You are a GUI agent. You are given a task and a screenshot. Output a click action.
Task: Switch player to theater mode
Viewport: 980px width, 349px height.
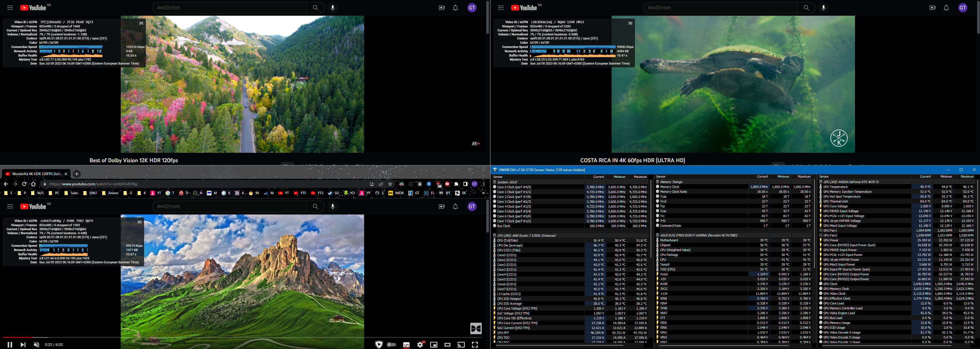click(x=447, y=344)
